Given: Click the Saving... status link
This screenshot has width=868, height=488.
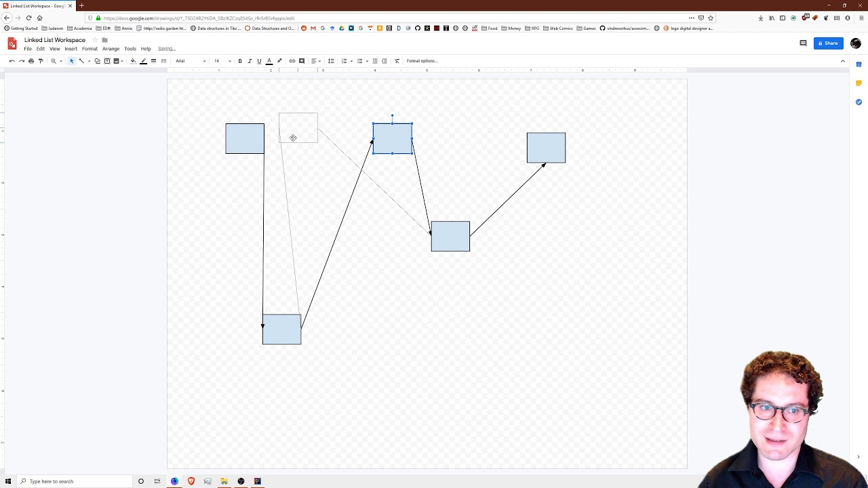Looking at the screenshot, I should pos(167,49).
